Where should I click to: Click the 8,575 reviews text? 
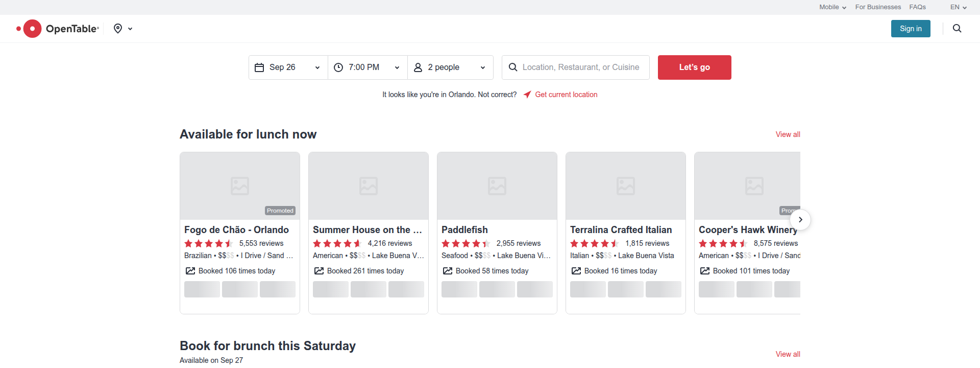[776, 243]
